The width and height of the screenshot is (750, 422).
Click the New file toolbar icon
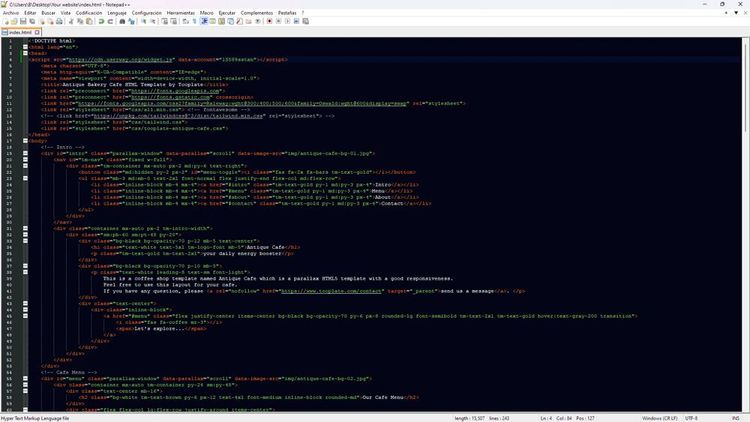(5, 21)
